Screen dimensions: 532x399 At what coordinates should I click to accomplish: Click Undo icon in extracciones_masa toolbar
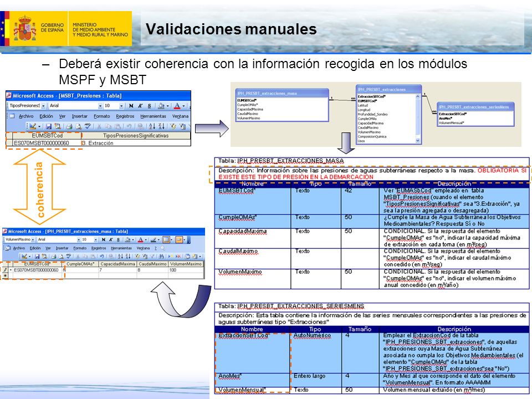click(102, 257)
